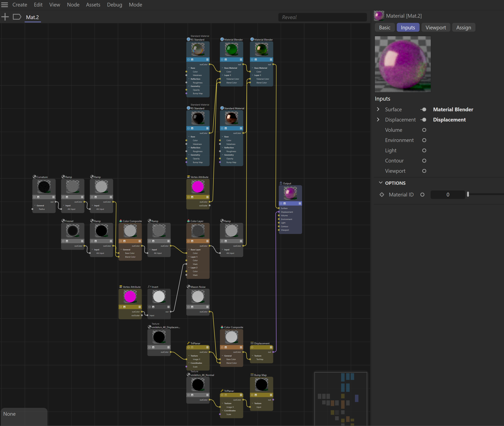Click the Reveal search field
The height and width of the screenshot is (426, 504).
(322, 17)
